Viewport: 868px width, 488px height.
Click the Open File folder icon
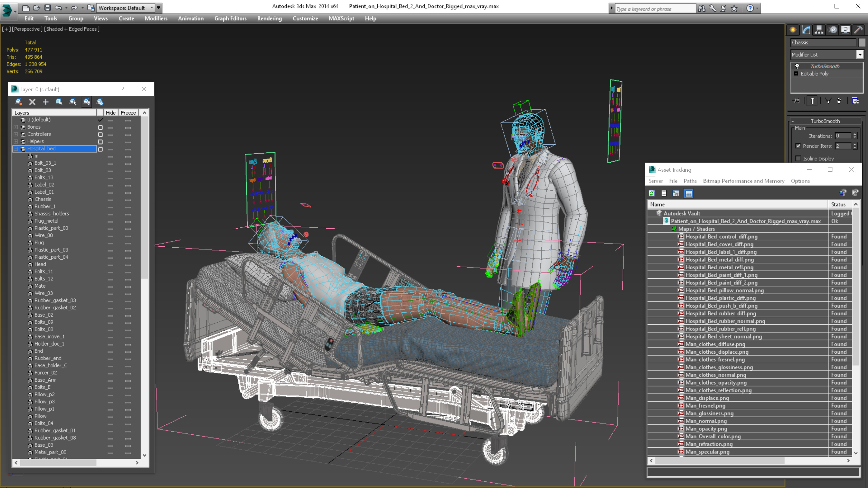coord(36,8)
